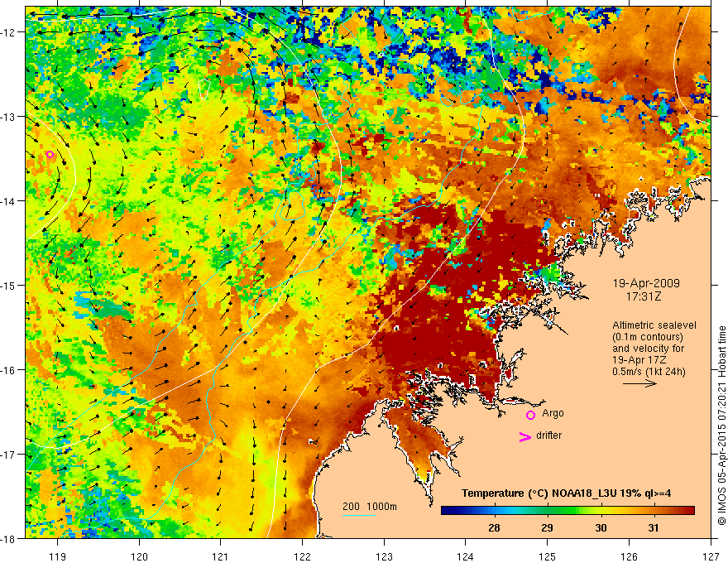Click the '-14' latitude axis label
The width and height of the screenshot is (728, 563).
pos(10,201)
